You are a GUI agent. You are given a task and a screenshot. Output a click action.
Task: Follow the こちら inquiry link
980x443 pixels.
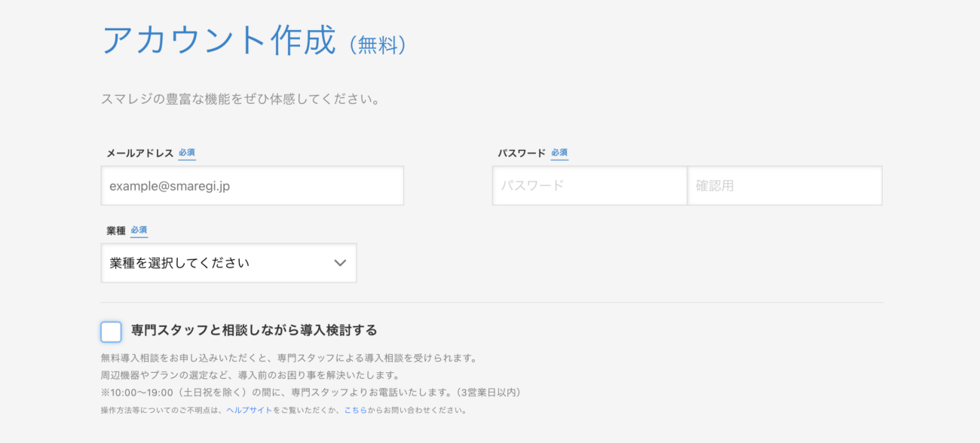pyautogui.click(x=356, y=411)
